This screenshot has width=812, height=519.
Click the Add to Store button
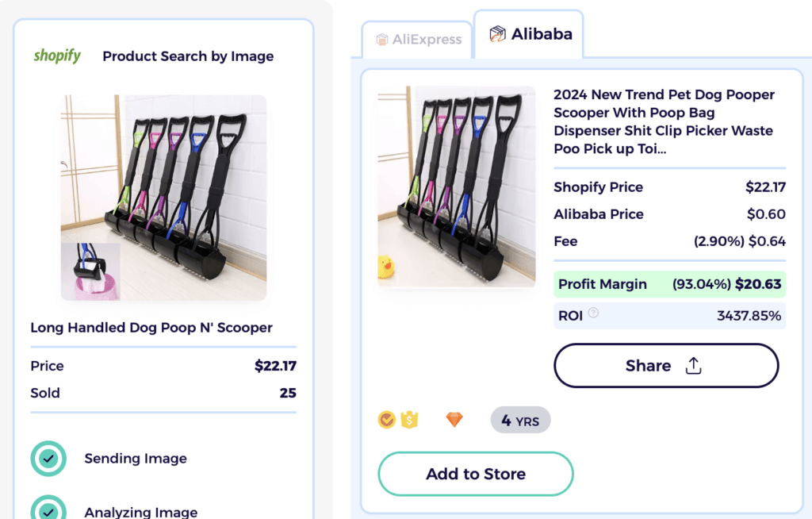[x=475, y=474]
